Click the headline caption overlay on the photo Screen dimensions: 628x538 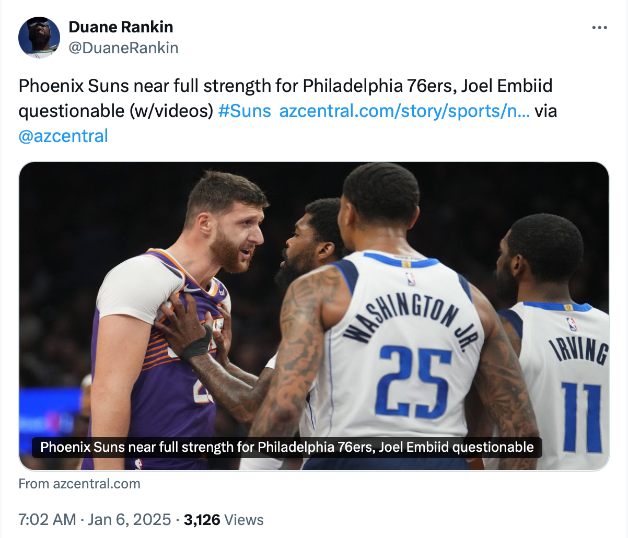[288, 447]
